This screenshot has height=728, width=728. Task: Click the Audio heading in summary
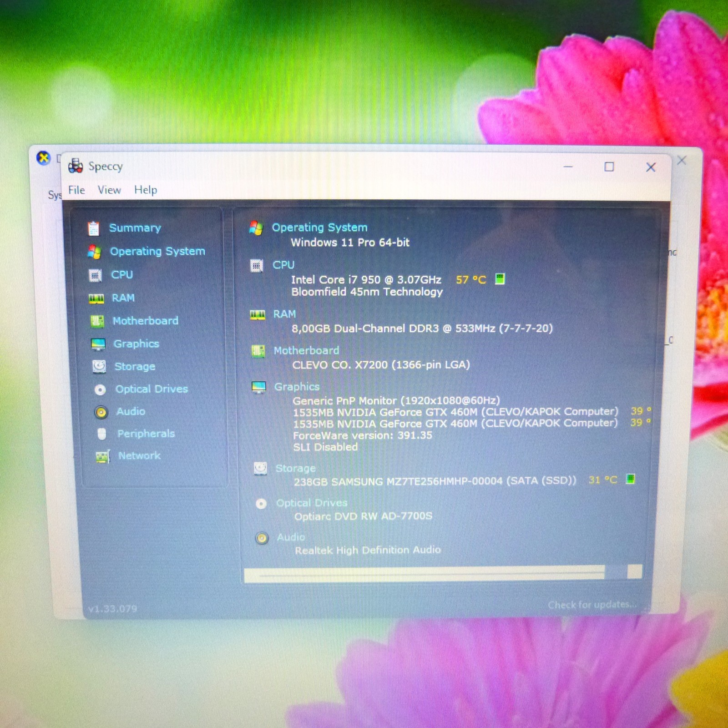291,537
